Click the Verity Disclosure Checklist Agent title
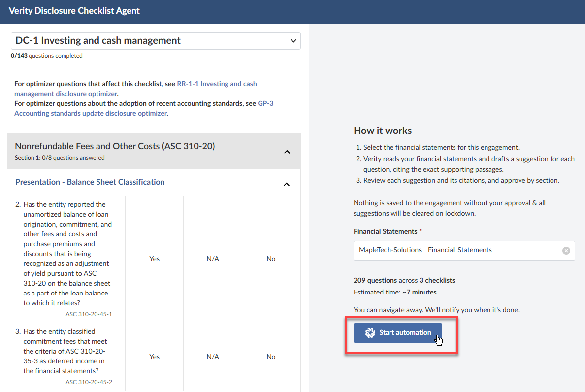 pyautogui.click(x=74, y=11)
